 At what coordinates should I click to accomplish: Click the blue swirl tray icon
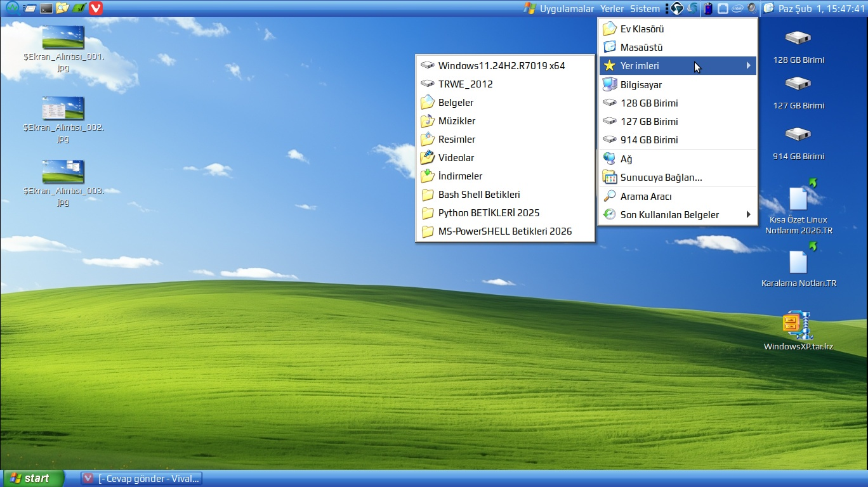click(x=693, y=8)
